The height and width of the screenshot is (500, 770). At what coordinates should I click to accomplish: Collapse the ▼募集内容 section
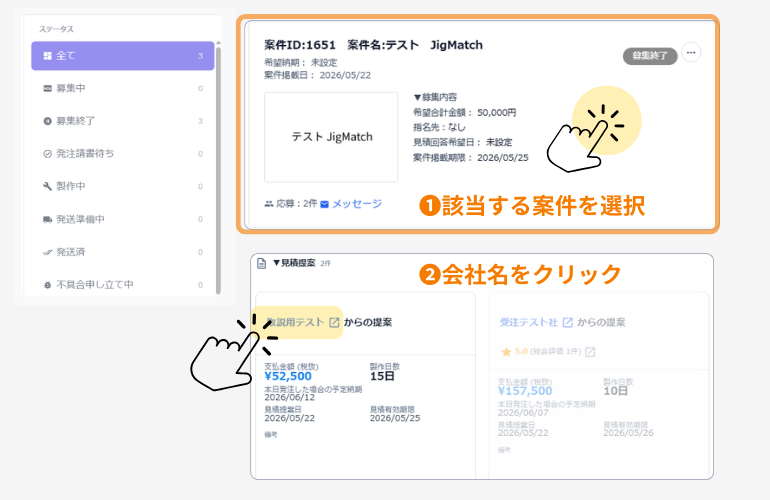[435, 97]
